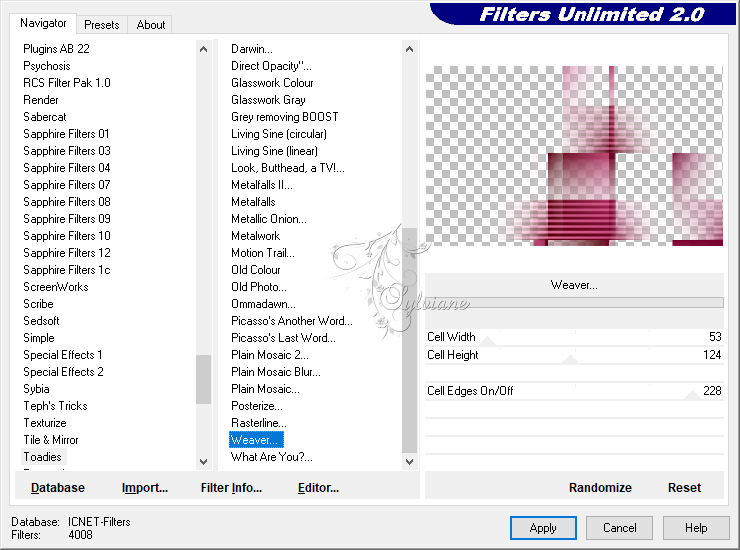Select Rasterline... filter

click(259, 423)
